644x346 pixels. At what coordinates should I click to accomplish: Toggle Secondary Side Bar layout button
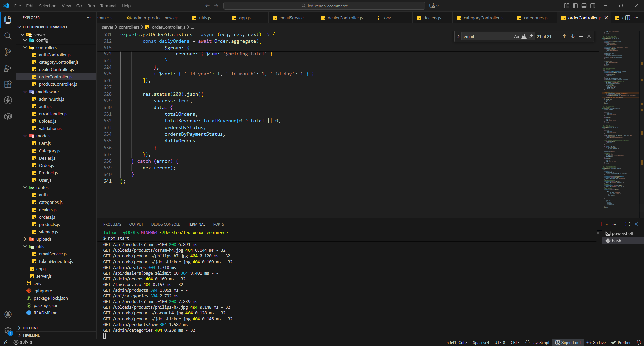pos(593,6)
